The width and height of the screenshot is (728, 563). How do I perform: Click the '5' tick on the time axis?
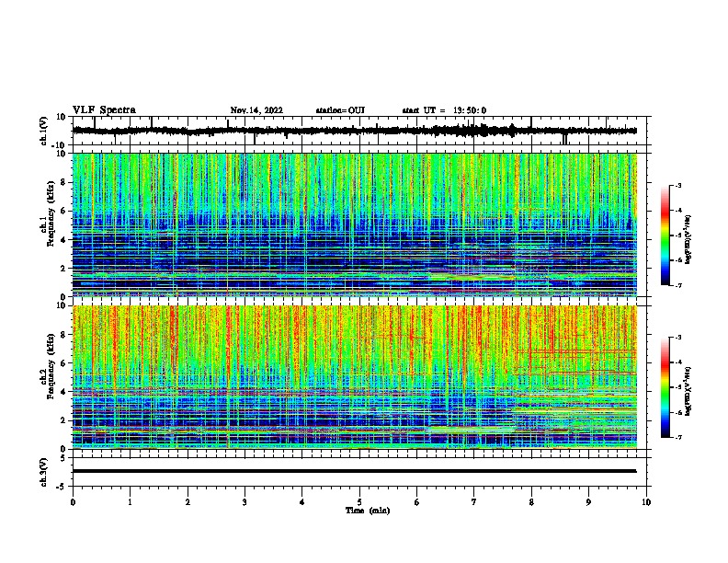click(359, 502)
